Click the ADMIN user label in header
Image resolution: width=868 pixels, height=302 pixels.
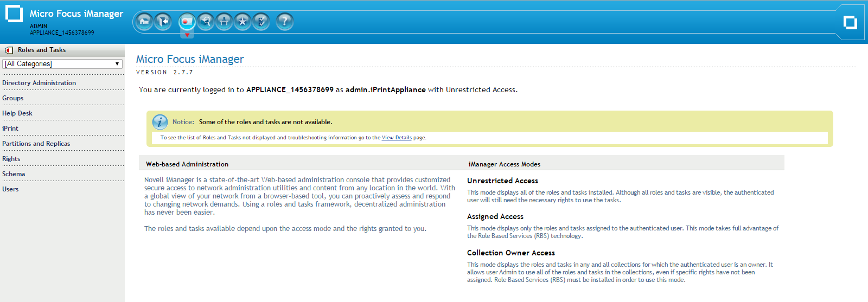[39, 26]
